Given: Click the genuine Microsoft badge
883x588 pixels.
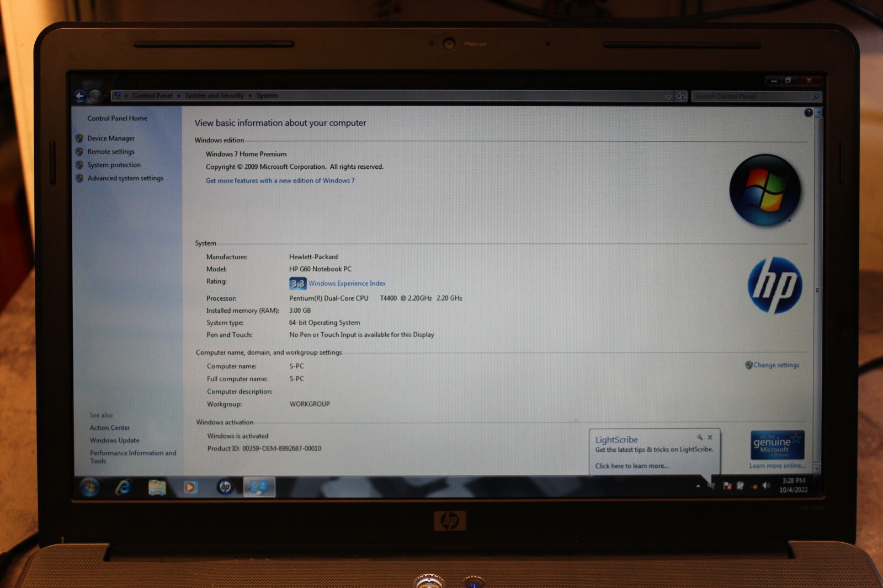Looking at the screenshot, I should tap(778, 445).
